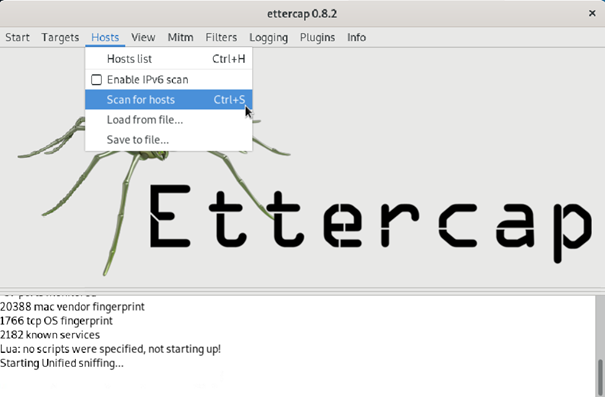Open the Info menu

356,37
